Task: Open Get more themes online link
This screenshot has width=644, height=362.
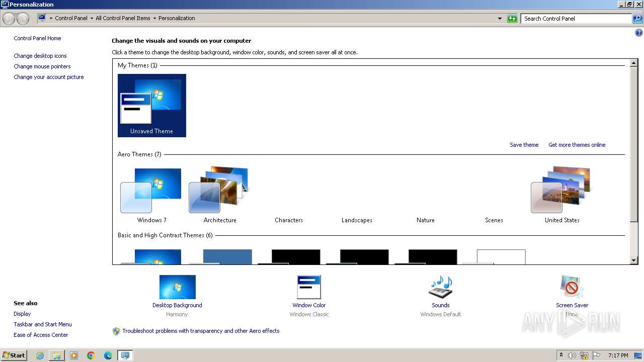Action: [577, 145]
